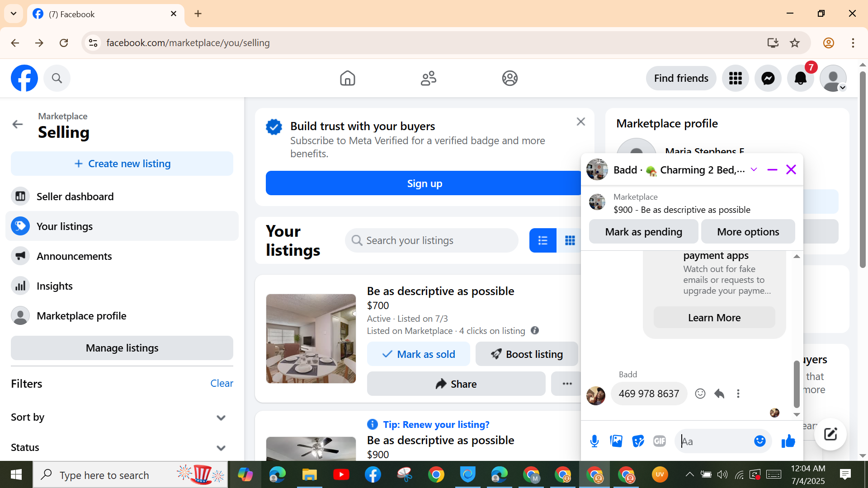Open the apps grid menu
The width and height of the screenshot is (868, 488).
(x=735, y=78)
